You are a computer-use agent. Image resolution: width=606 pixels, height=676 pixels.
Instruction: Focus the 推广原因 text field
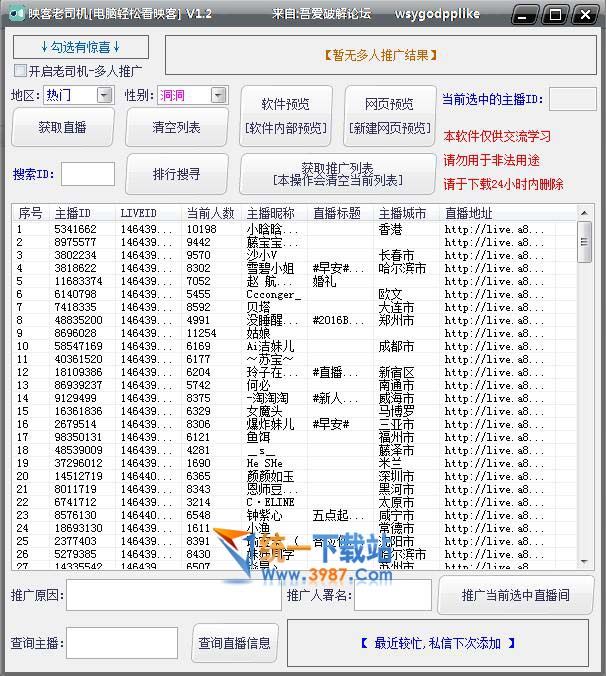[x=174, y=595]
